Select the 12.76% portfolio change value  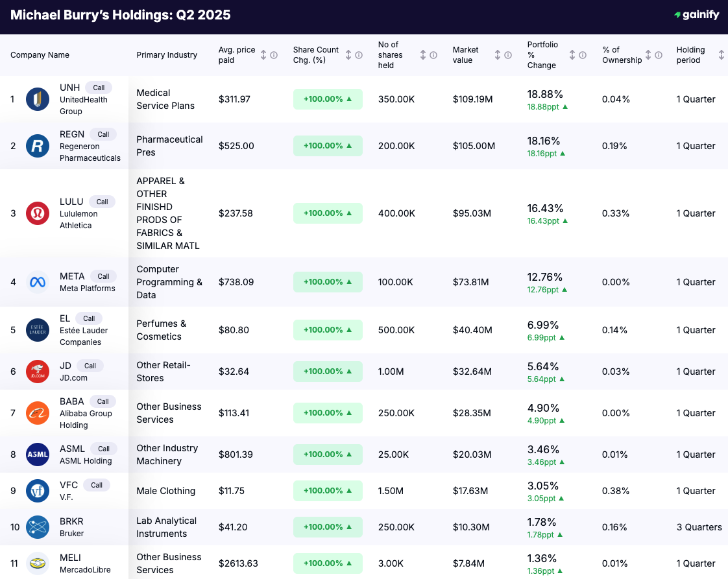point(544,277)
